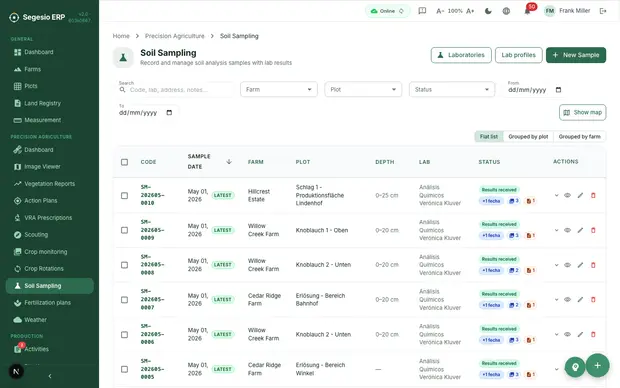View sample SM-202605-0010 via eye icon

pos(567,195)
